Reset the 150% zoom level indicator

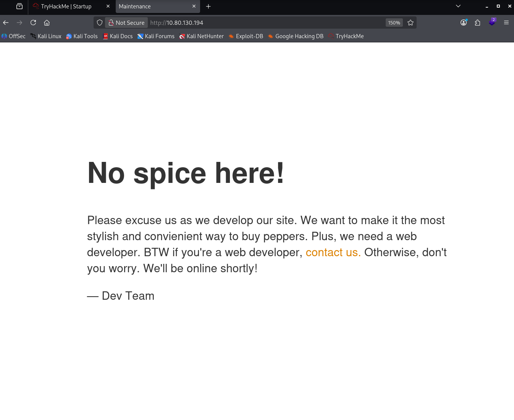[394, 23]
